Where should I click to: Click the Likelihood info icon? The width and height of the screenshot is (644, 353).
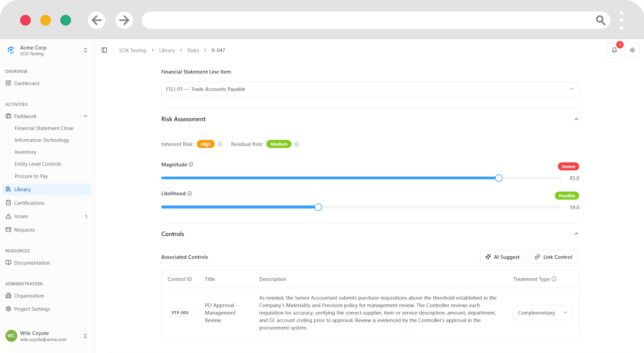(x=190, y=193)
